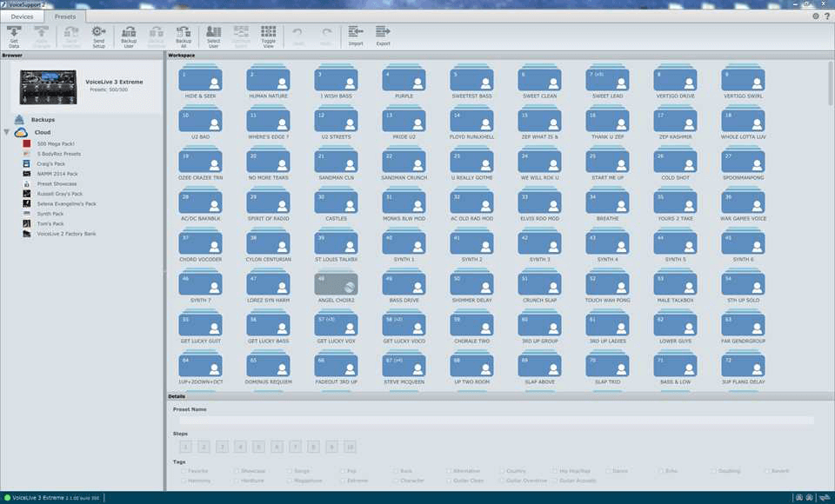Click step 1 button in Steps
The image size is (835, 504).
click(185, 447)
